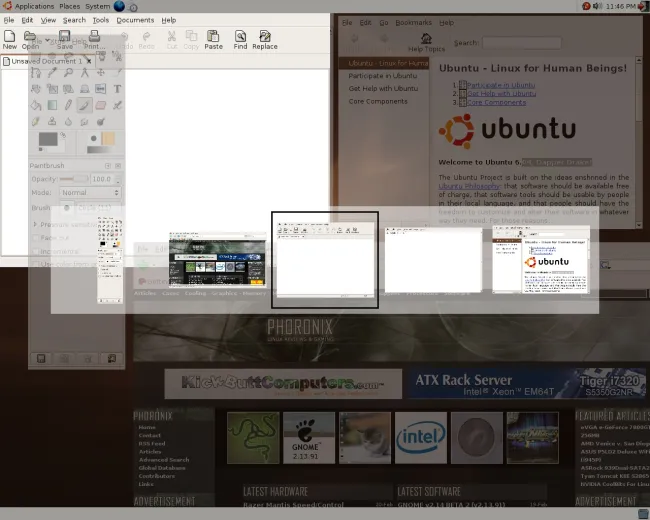Open the gedit Documents menu
The image size is (650, 520).
[x=135, y=20]
